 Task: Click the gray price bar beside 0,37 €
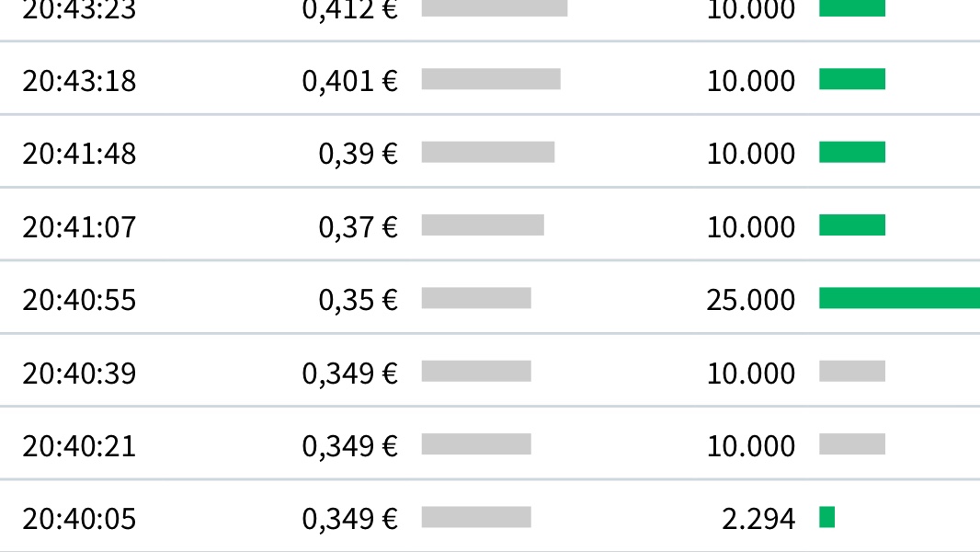tap(483, 225)
